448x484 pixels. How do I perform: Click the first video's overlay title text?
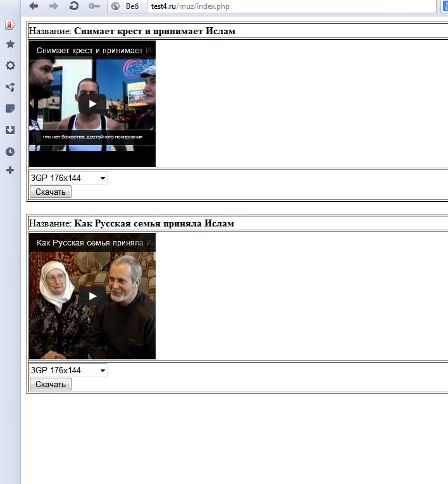pyautogui.click(x=95, y=51)
